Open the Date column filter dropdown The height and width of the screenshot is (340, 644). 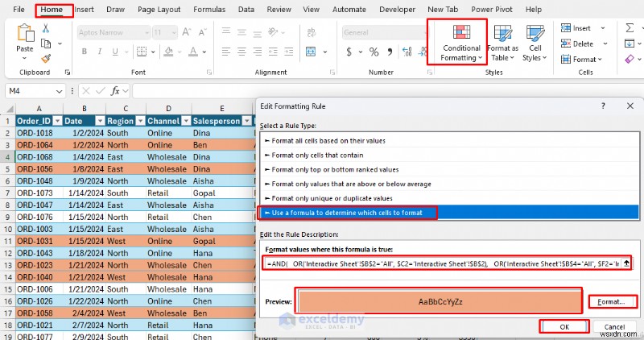(100, 121)
